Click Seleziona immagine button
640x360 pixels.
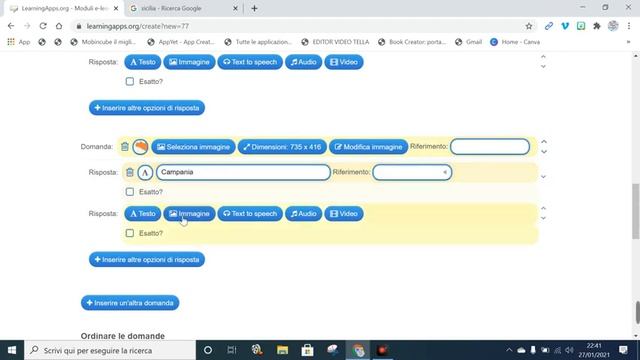(x=193, y=147)
